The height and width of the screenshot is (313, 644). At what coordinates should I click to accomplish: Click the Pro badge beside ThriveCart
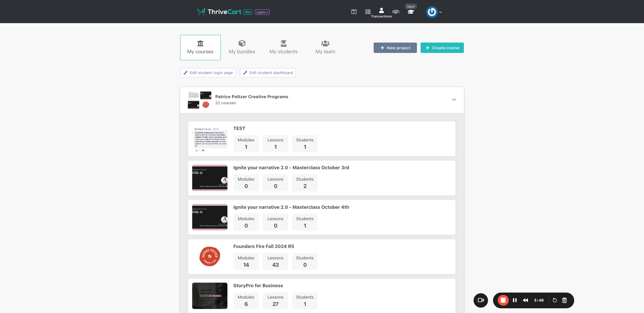click(x=248, y=12)
